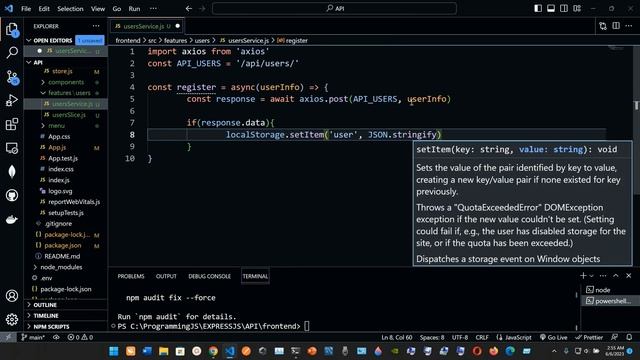Open changes compare icon in editor toolbar
Screen dimensions: 640x360
603,26
